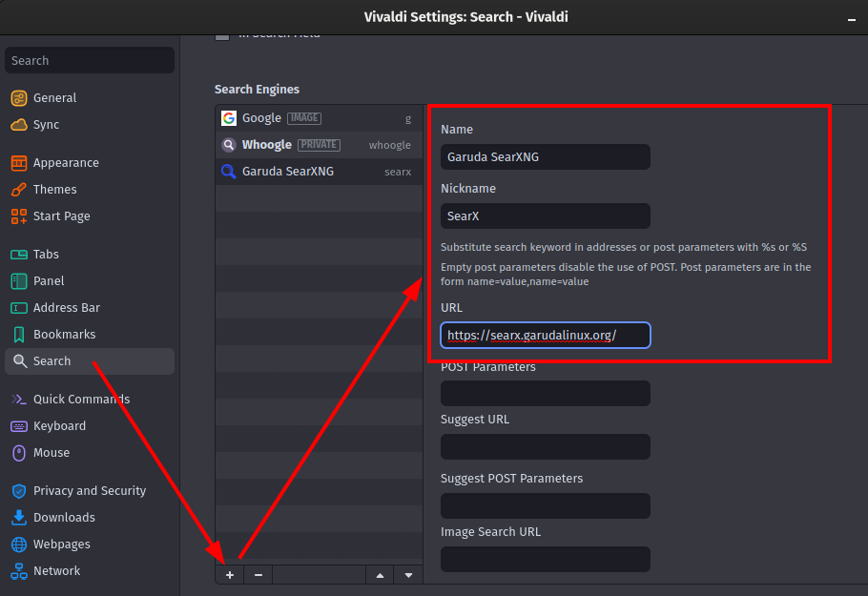Click the Sync cloud icon

[19, 125]
